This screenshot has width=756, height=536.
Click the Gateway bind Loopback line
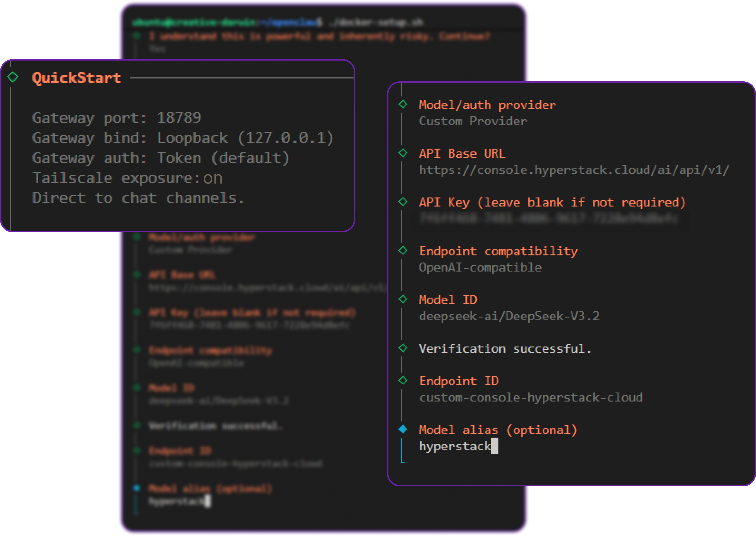coord(183,138)
